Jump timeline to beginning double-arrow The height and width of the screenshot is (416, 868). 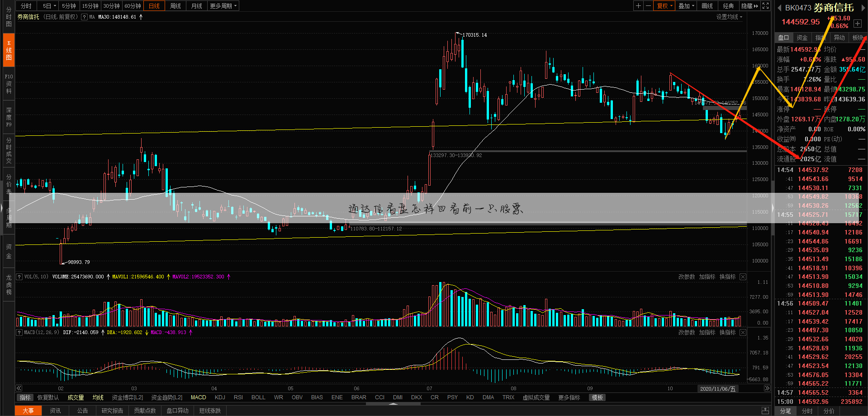click(19, 388)
